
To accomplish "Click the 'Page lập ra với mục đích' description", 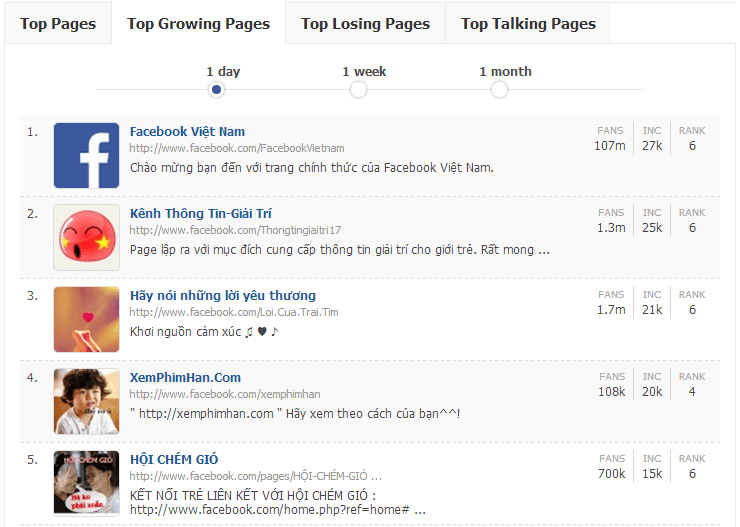I will [x=340, y=250].
